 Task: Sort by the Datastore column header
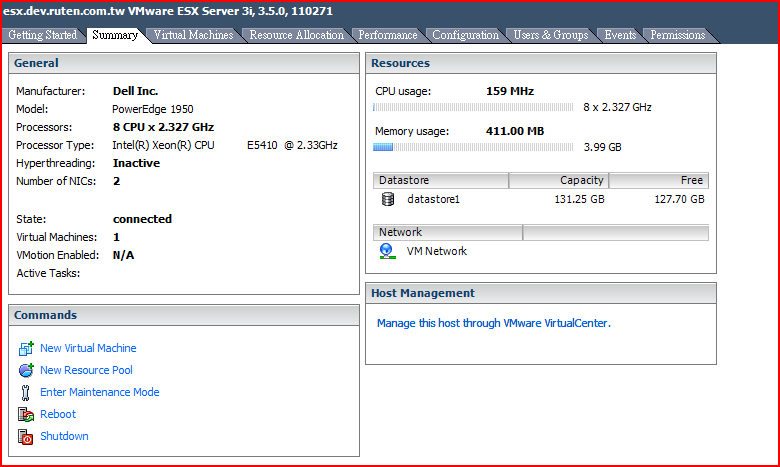(x=441, y=180)
